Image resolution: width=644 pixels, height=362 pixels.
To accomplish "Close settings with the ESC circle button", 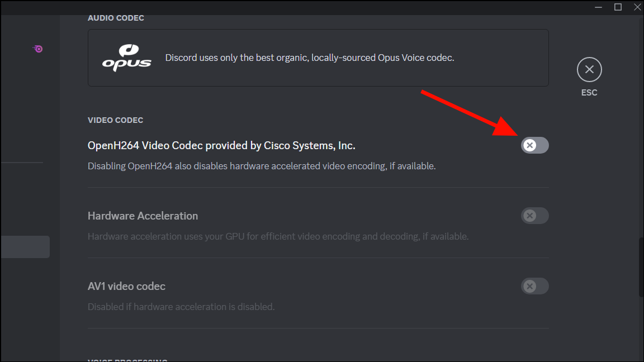I will [x=589, y=69].
